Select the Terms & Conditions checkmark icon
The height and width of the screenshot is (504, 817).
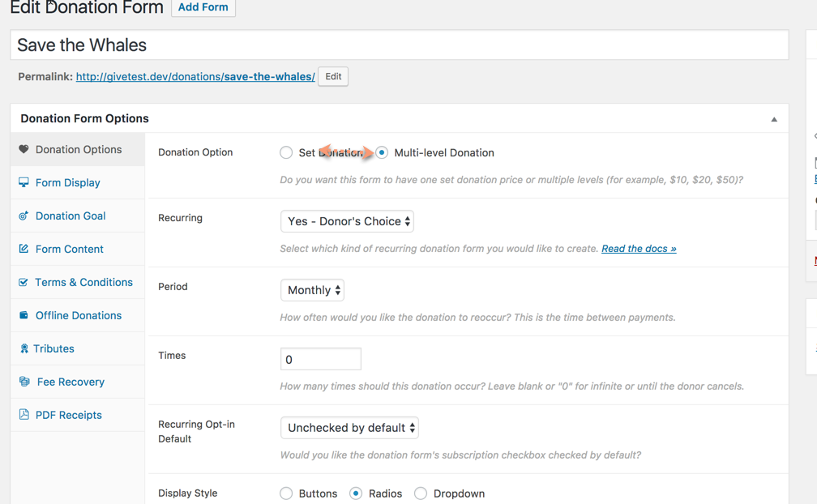click(x=24, y=282)
